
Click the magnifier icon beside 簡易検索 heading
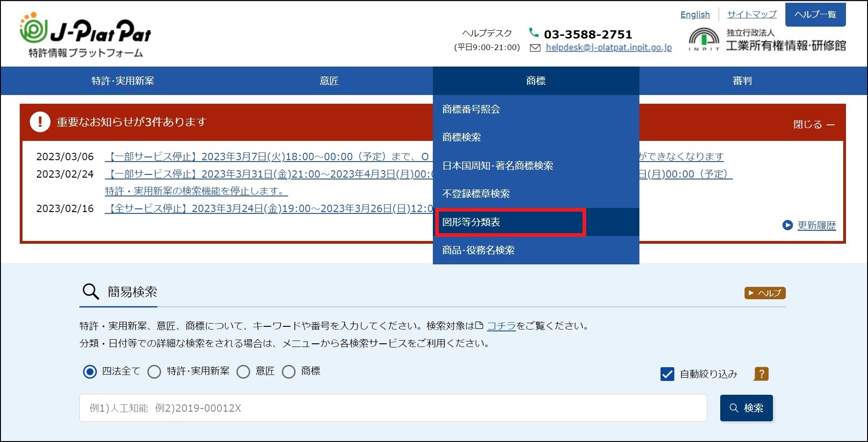[x=90, y=291]
